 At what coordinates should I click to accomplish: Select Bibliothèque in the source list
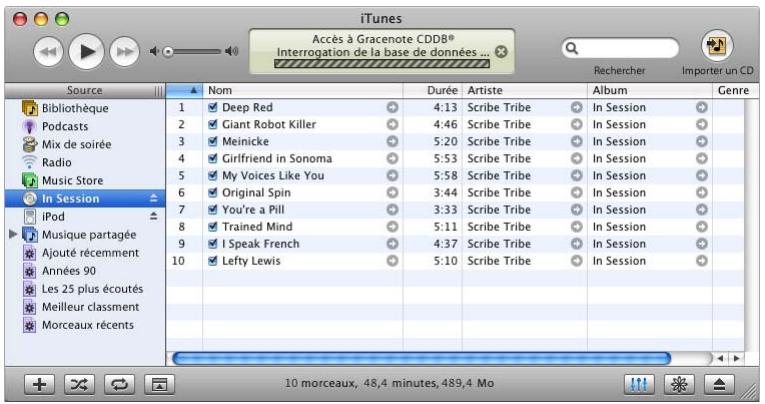point(85,108)
